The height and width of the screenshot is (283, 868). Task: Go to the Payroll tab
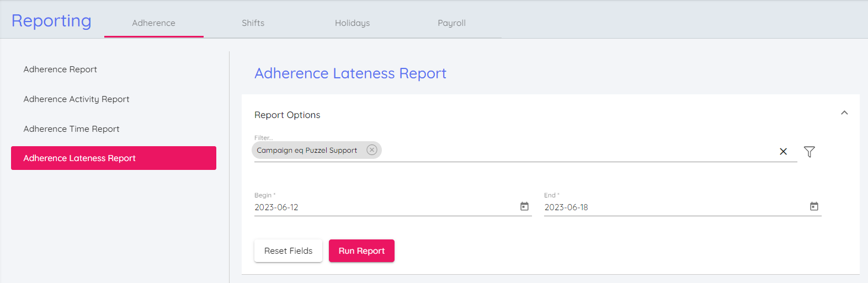tap(451, 23)
